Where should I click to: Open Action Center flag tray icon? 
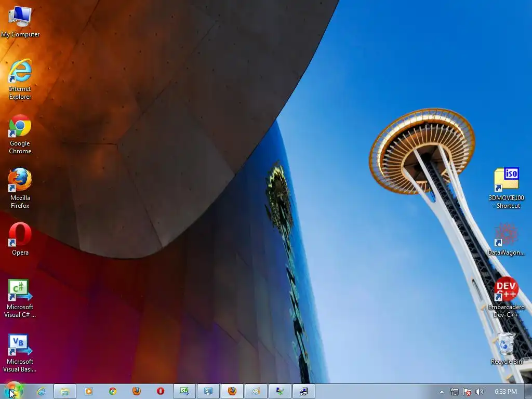pos(467,392)
